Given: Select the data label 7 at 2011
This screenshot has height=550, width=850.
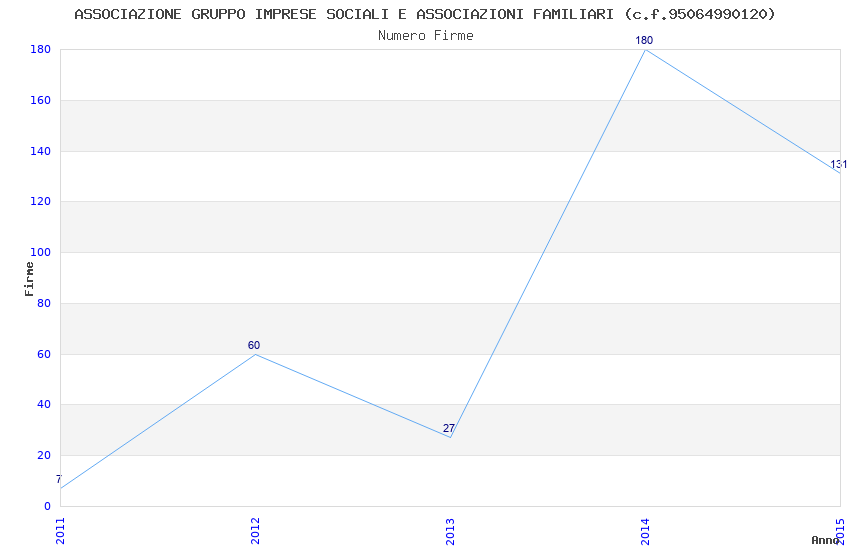Looking at the screenshot, I should point(59,479).
